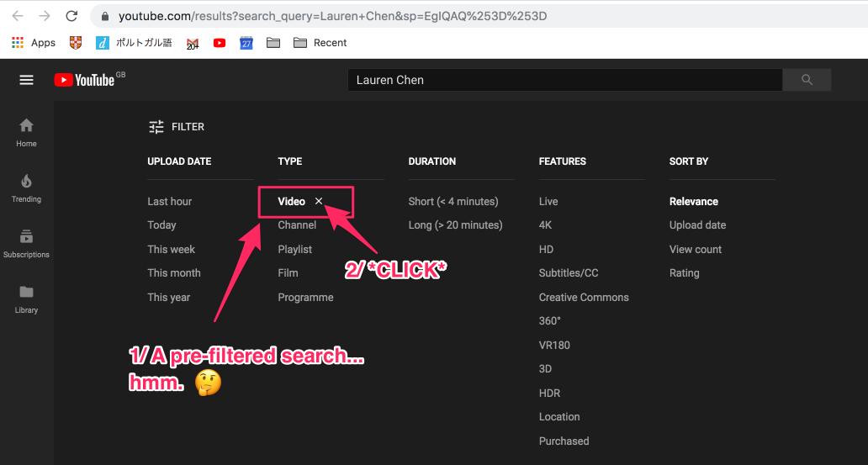The height and width of the screenshot is (465, 868).
Task: Enable the Purchased feature filter
Action: click(x=564, y=441)
